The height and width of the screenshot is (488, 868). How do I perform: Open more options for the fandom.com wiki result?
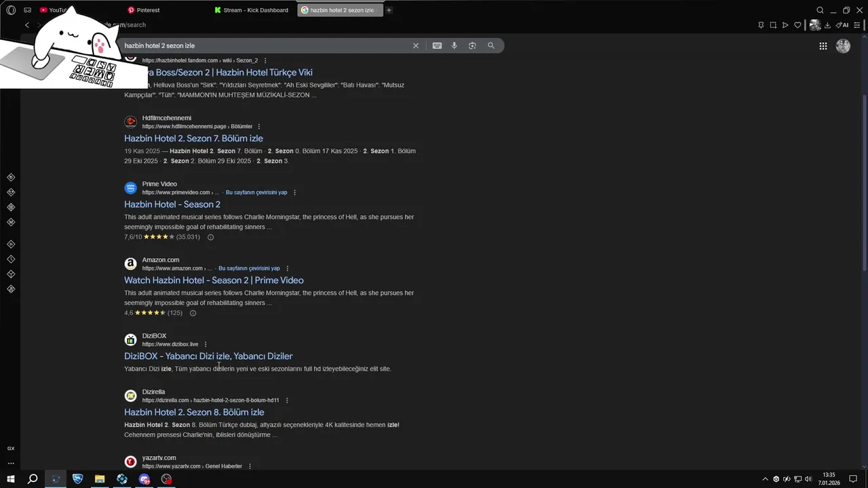(265, 60)
